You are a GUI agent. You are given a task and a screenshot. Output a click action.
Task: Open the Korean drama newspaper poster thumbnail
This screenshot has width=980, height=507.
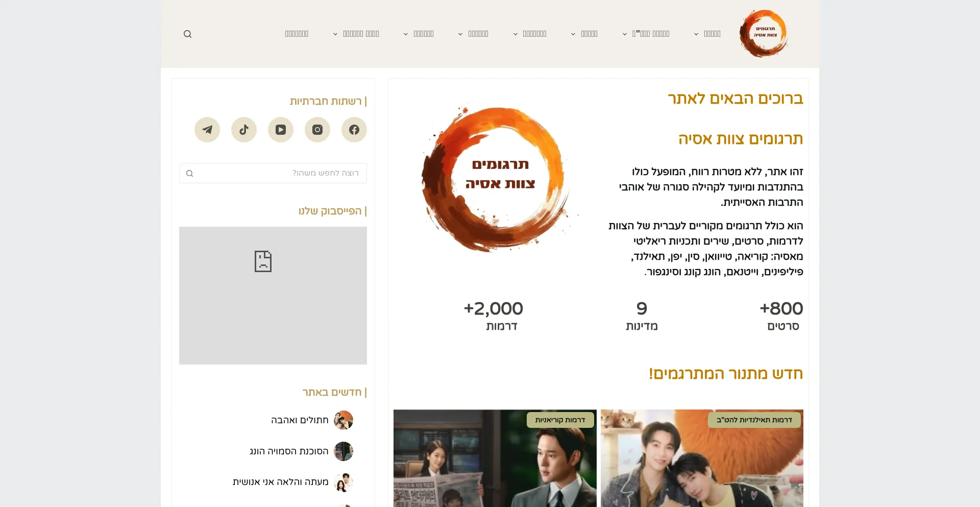495,458
